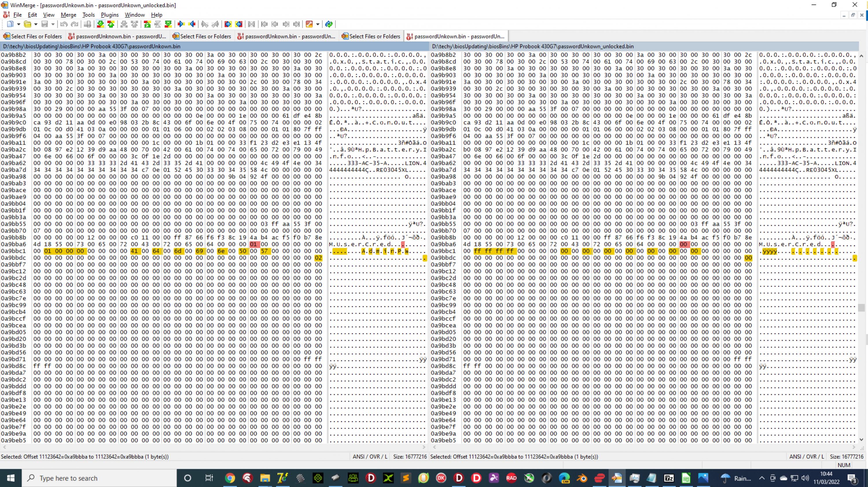The image size is (868, 487).
Task: Click the Copy All to Right icon
Action: pos(228,24)
